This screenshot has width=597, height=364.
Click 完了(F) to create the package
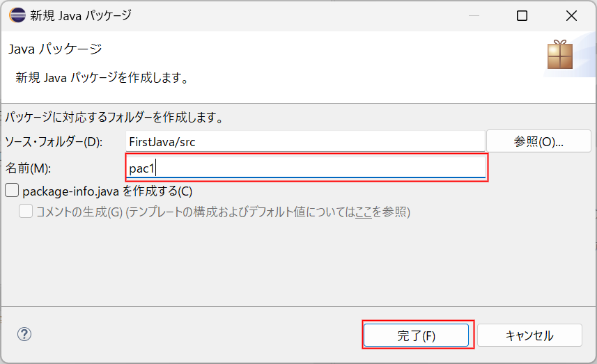point(416,335)
